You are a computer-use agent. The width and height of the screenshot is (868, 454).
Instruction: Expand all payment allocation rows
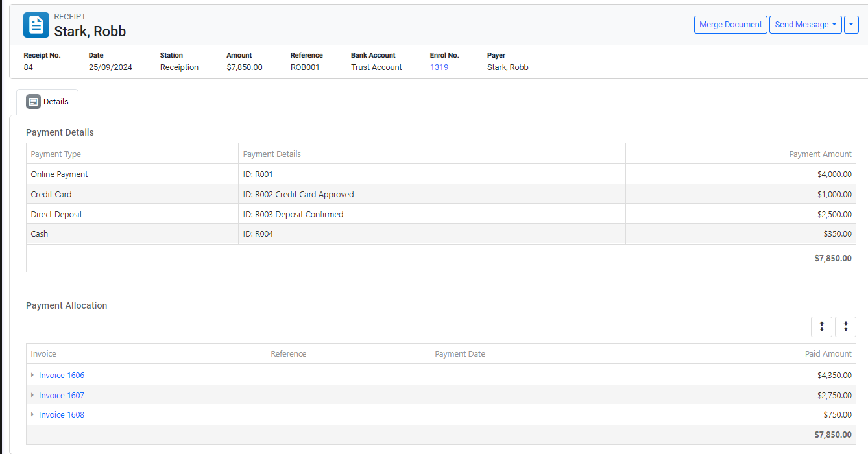pos(821,327)
